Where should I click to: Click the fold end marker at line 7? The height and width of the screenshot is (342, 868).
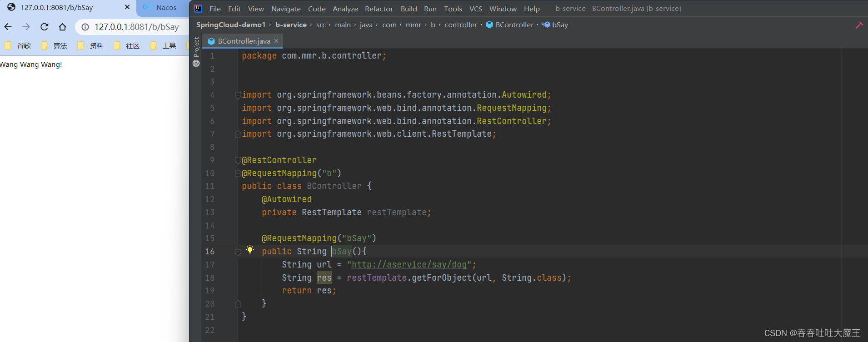pyautogui.click(x=238, y=134)
